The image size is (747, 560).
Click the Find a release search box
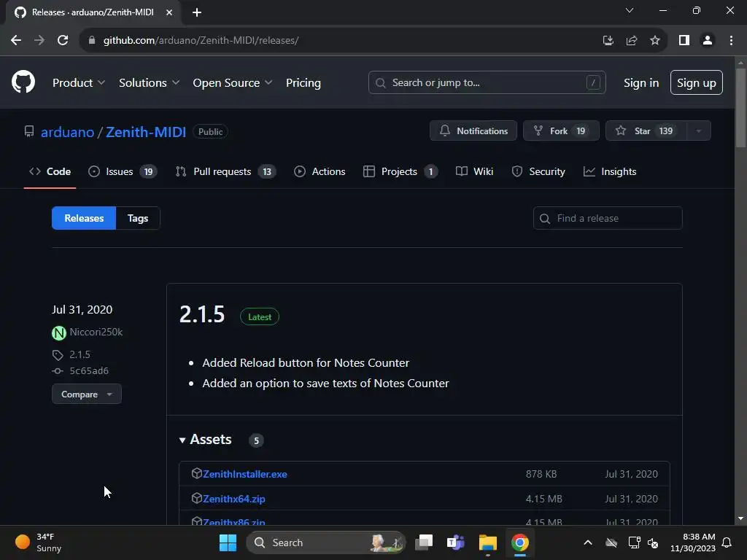[608, 218]
